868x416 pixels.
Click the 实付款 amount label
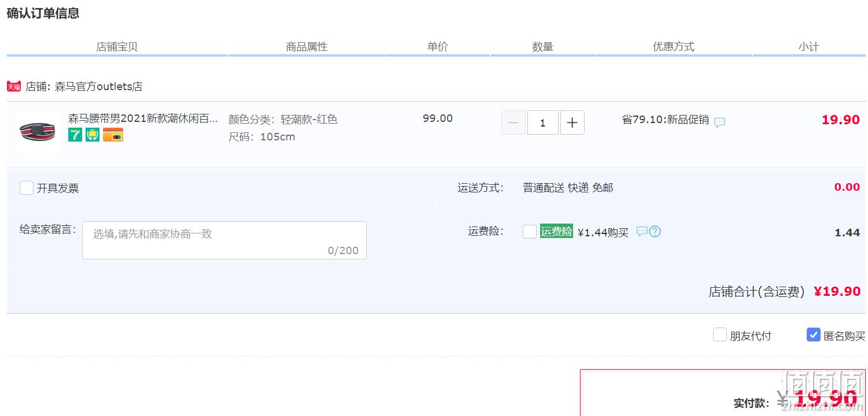752,403
